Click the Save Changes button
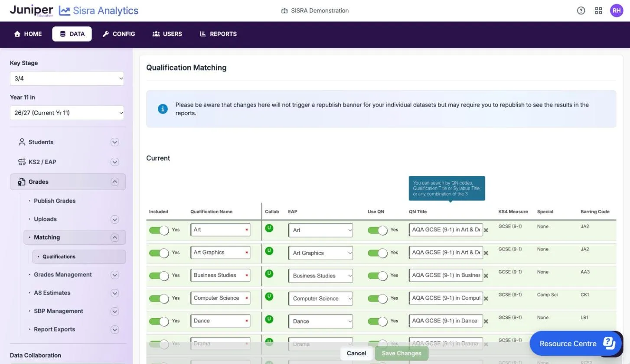The height and width of the screenshot is (364, 630). click(402, 353)
